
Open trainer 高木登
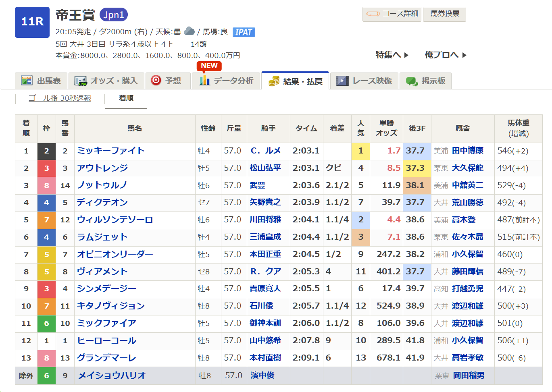(464, 220)
